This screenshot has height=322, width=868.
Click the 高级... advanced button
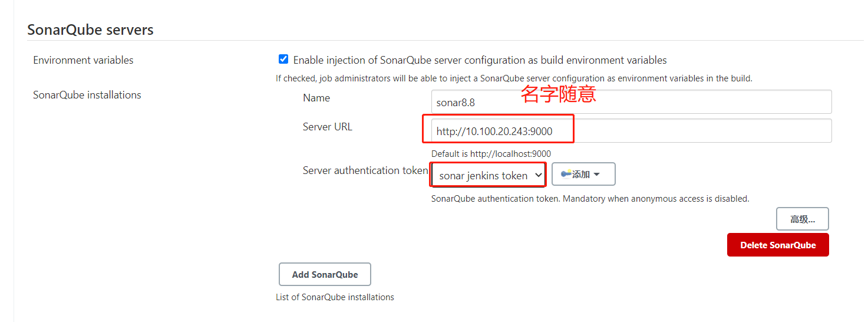802,219
